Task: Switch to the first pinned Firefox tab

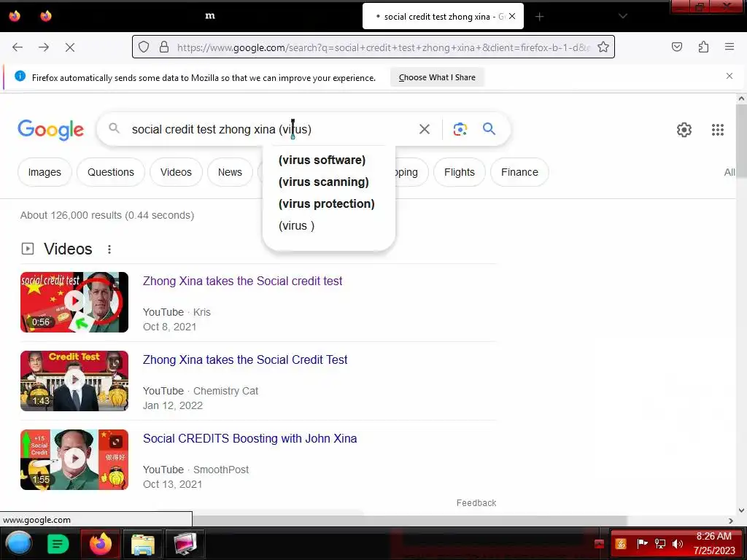Action: [x=15, y=16]
